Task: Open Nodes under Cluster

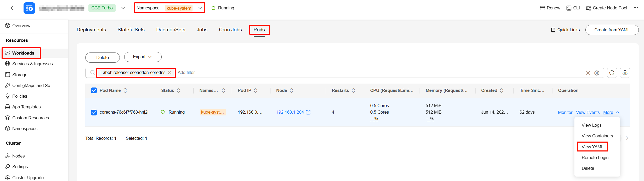Action: tap(18, 156)
